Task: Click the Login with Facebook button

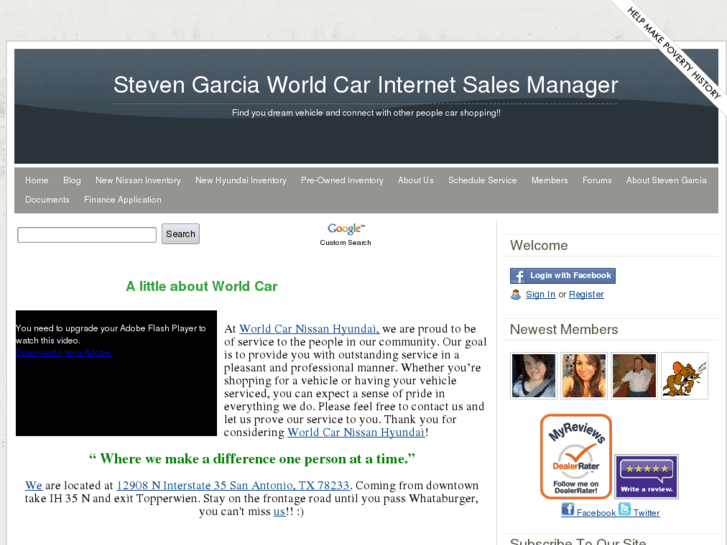Action: (563, 276)
